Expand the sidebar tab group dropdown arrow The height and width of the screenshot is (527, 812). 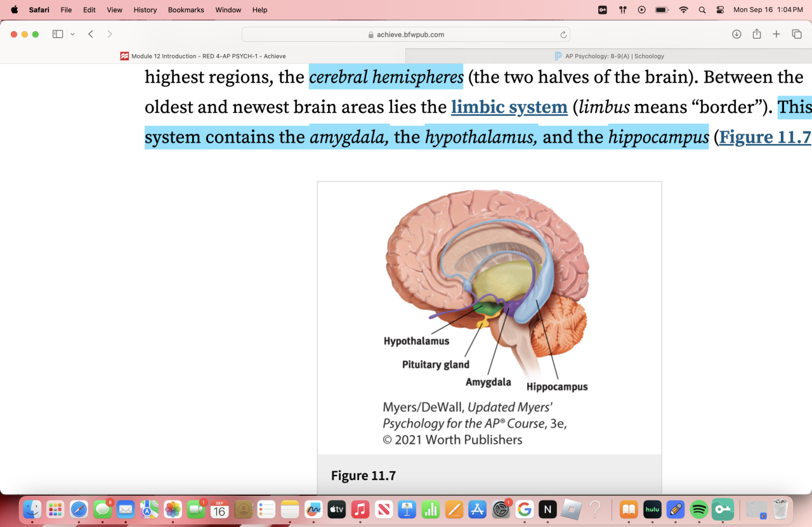(72, 34)
